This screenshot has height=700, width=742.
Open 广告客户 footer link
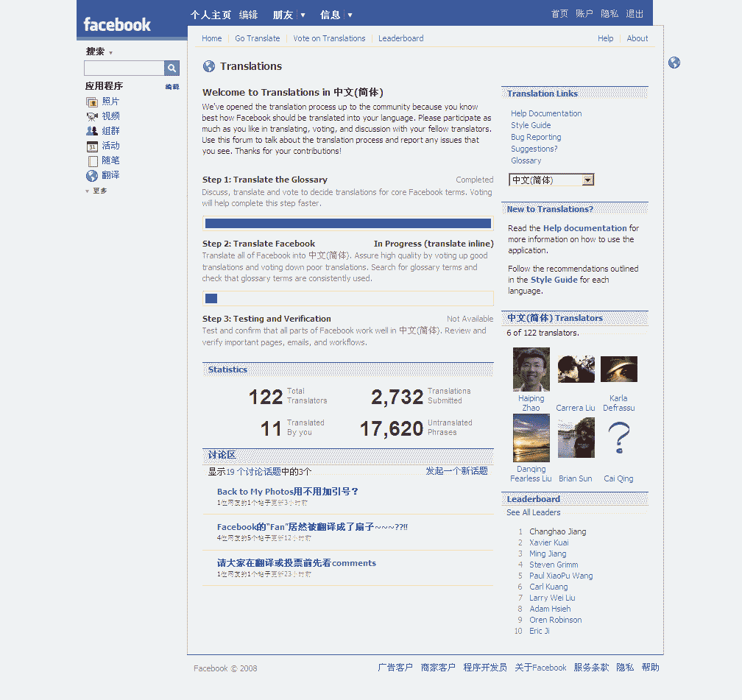tap(395, 668)
